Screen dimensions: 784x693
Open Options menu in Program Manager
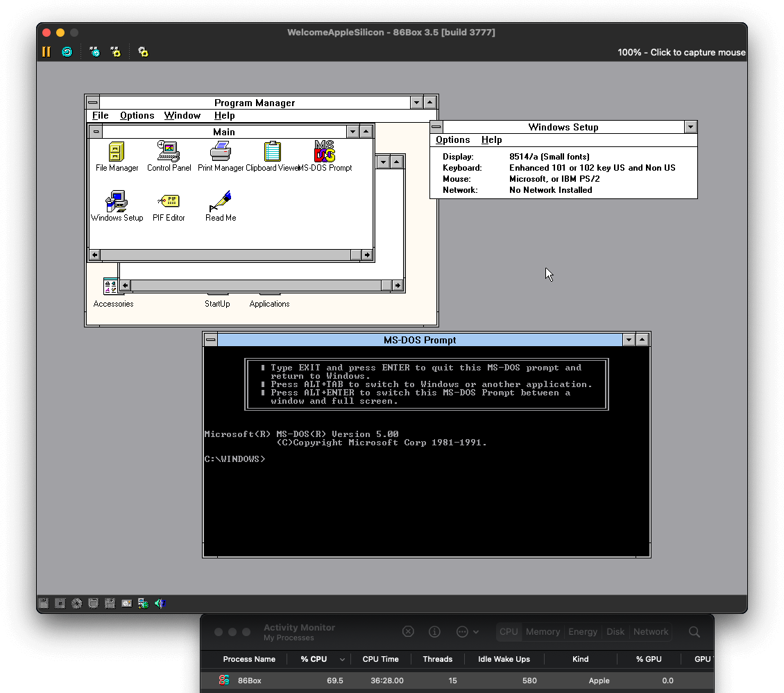tap(137, 115)
